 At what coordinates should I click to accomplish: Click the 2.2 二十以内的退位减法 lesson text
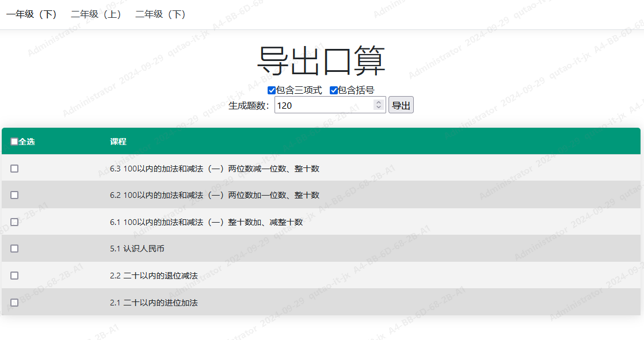tap(154, 276)
